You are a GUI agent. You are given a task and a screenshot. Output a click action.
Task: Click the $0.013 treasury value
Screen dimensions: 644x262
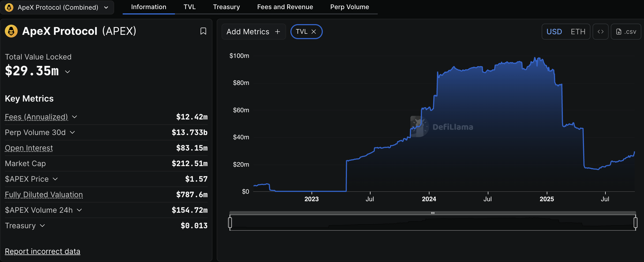[194, 226]
